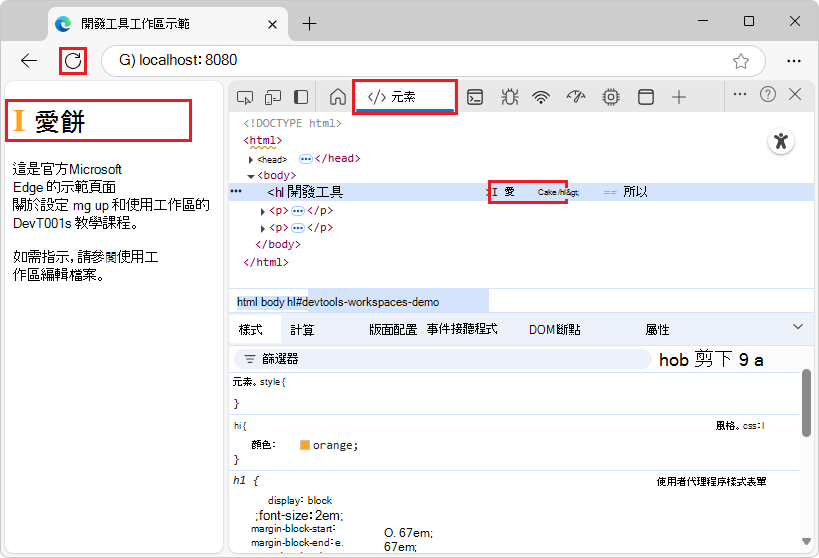Select the closing /body tag line
819x558 pixels.
coord(278,245)
